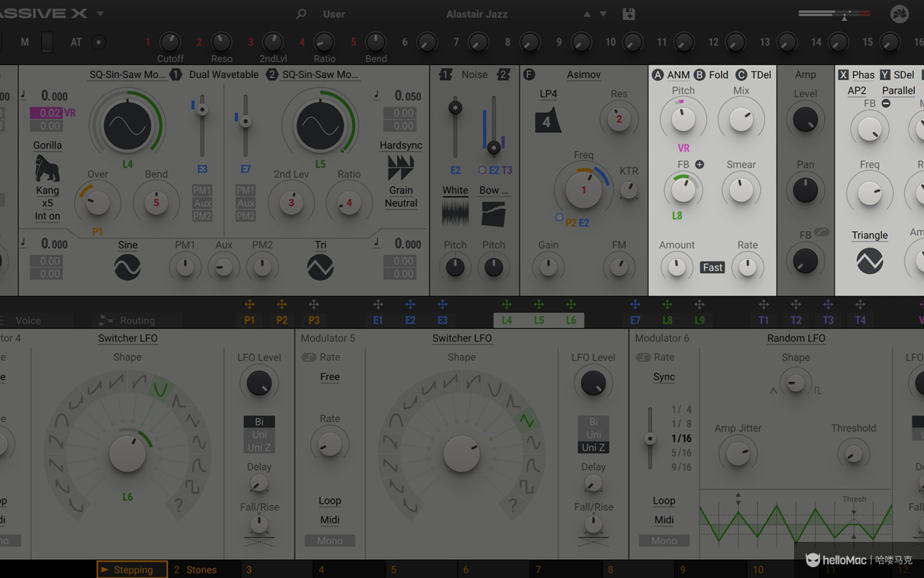Select Uni Z polarity in Modulator 5
This screenshot has height=578, width=924.
593,448
